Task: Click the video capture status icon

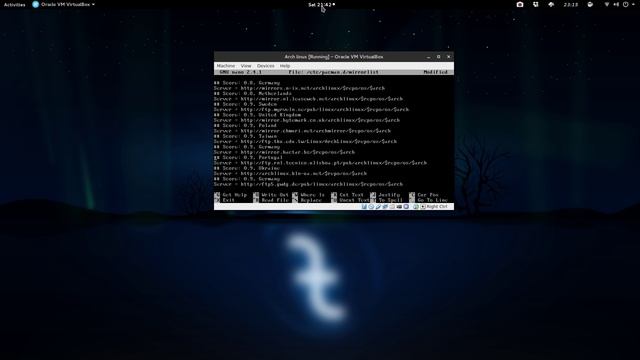Action: tap(406, 207)
